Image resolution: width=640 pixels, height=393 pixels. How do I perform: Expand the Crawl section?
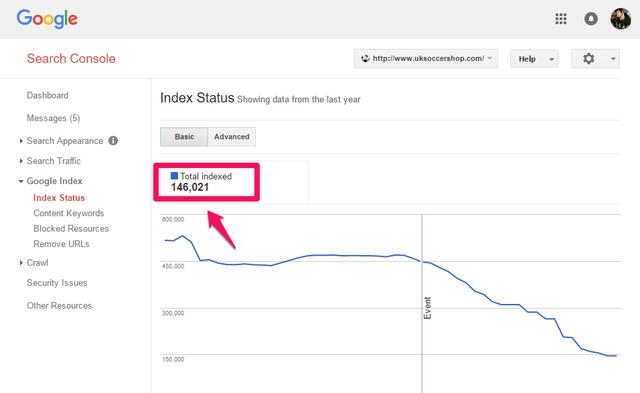click(x=37, y=263)
